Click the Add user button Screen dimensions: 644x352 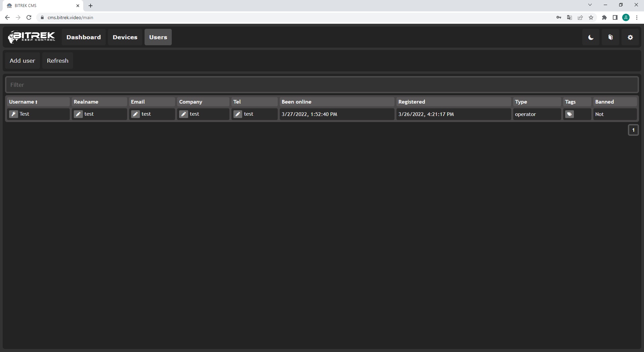click(x=22, y=61)
